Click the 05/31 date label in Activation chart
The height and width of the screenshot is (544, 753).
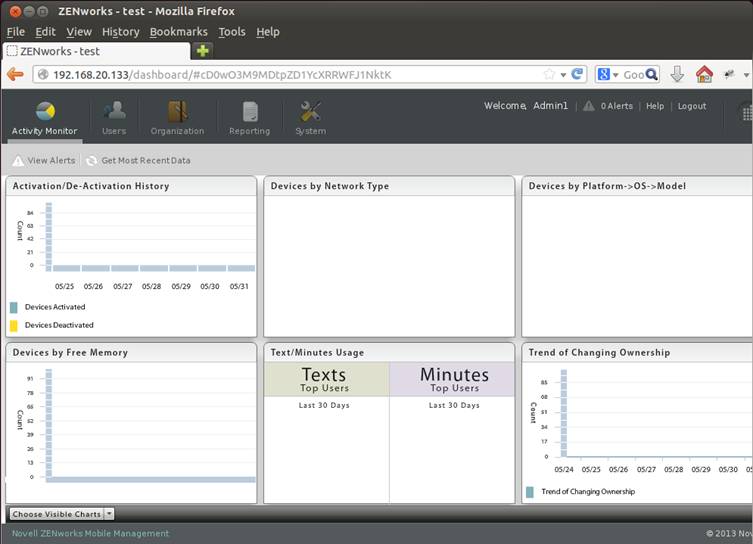tap(239, 286)
